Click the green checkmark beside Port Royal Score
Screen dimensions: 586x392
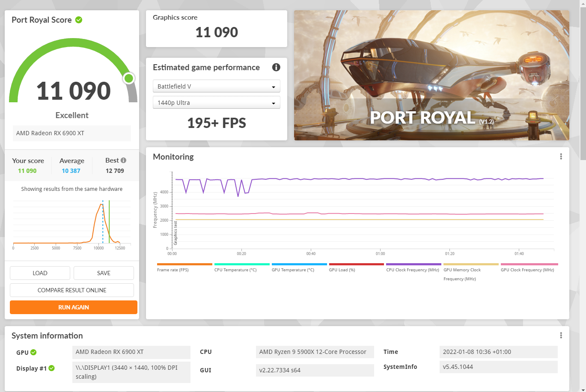click(79, 20)
